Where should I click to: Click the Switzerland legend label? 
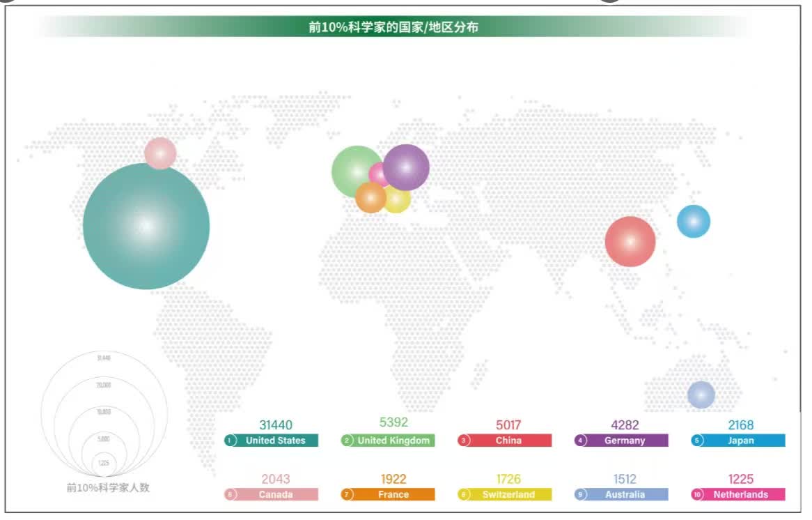(x=508, y=494)
